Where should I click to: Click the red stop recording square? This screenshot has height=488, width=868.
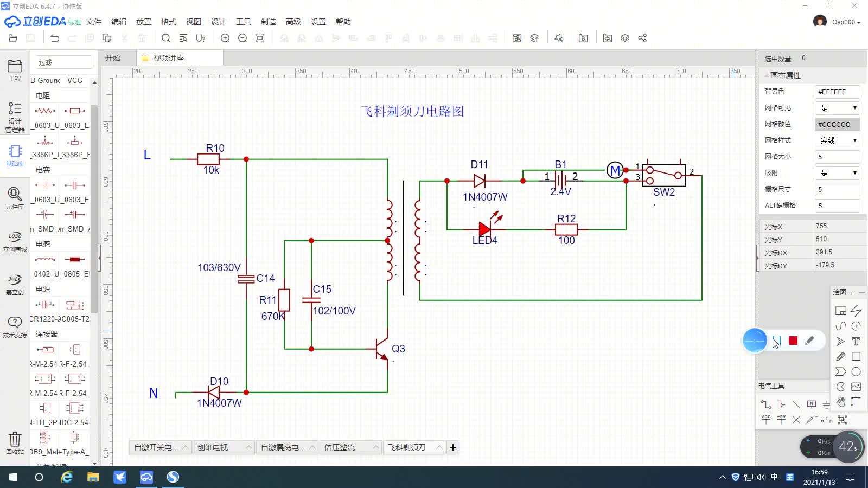793,341
